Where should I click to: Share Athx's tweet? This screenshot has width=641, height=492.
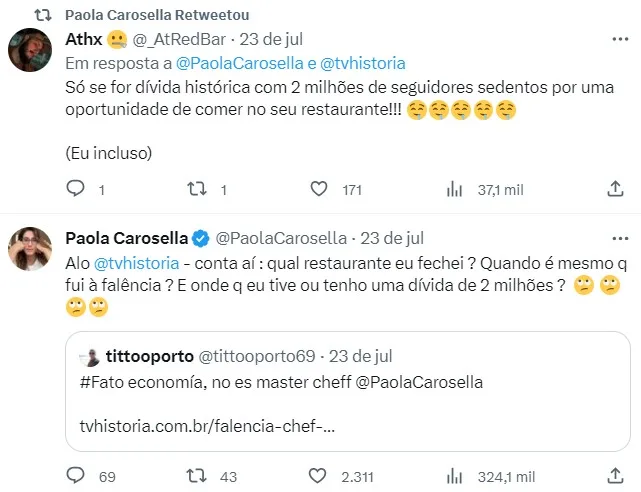click(x=615, y=189)
